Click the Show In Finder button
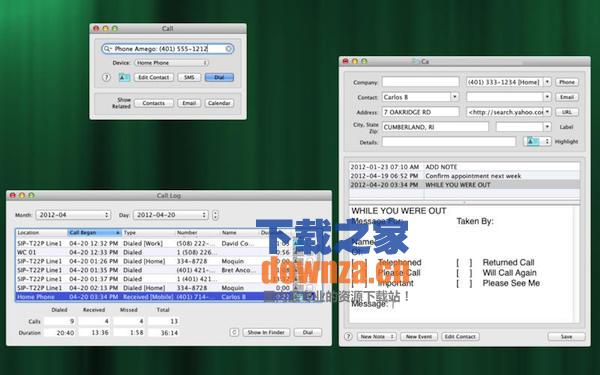600x375 pixels. (266, 333)
